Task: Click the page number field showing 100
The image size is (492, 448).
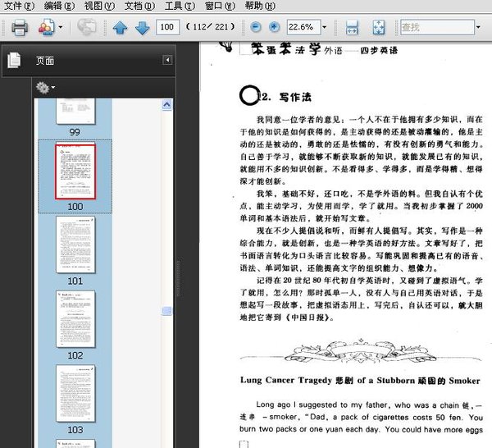Action: coord(167,27)
